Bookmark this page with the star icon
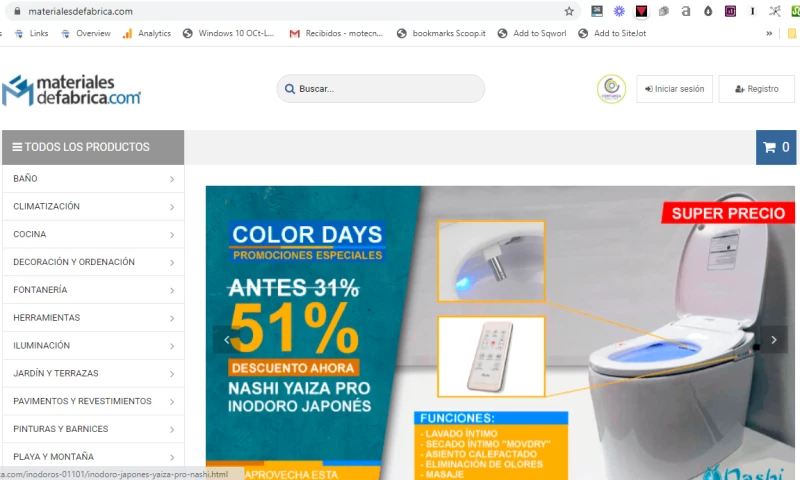The width and height of the screenshot is (800, 480). (569, 11)
